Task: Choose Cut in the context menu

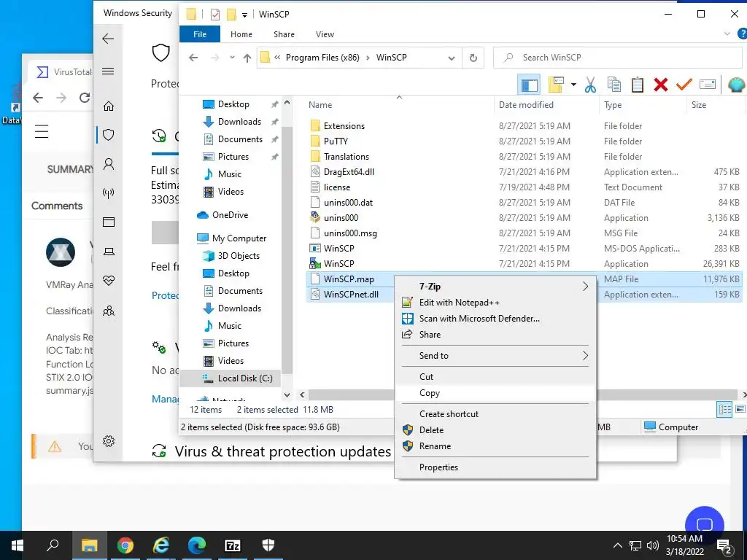Action: click(x=495, y=377)
